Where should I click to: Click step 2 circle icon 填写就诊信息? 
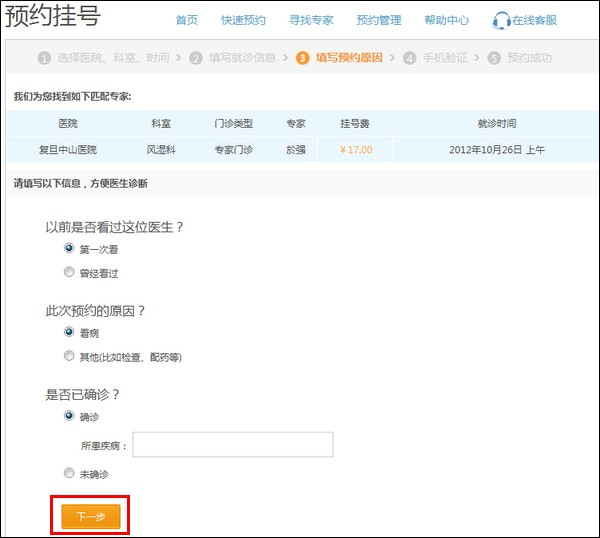coord(196,58)
